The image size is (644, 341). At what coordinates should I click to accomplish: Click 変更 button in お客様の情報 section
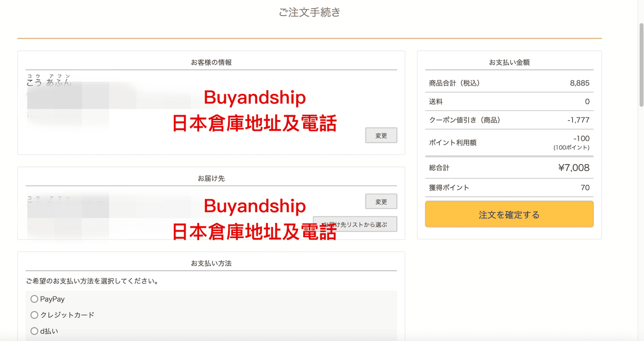click(x=381, y=136)
